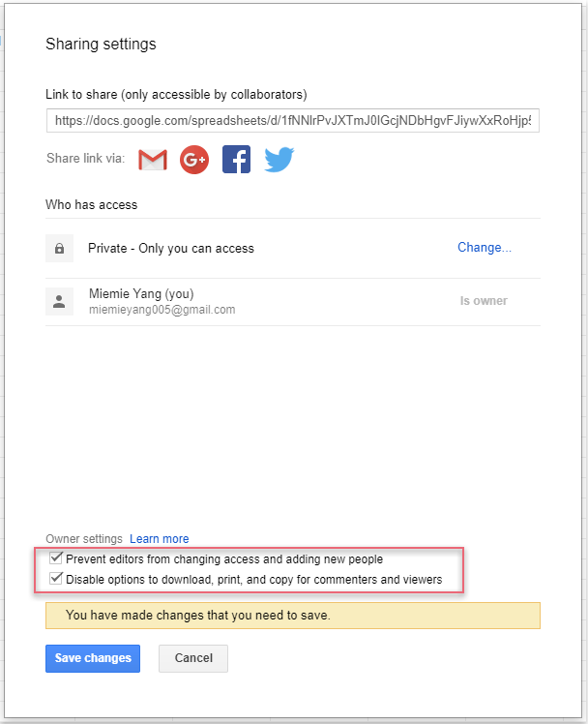This screenshot has width=588, height=724.
Task: Click the Miemie Yang (you) name entry
Action: 141,293
